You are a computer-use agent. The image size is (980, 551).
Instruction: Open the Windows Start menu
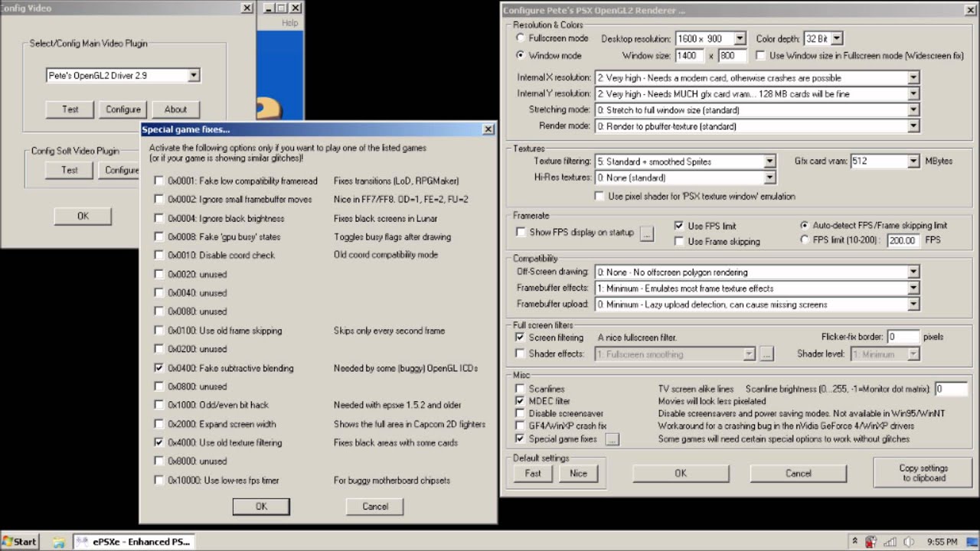tap(19, 541)
